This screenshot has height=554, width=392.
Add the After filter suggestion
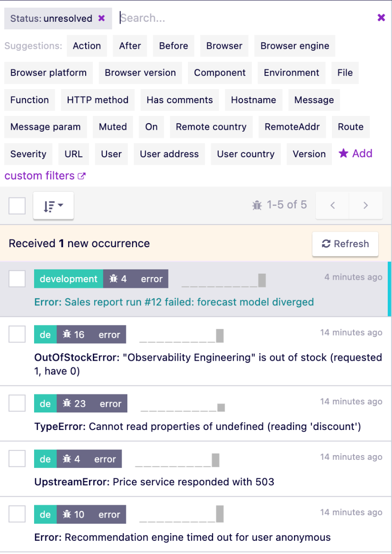pyautogui.click(x=130, y=46)
